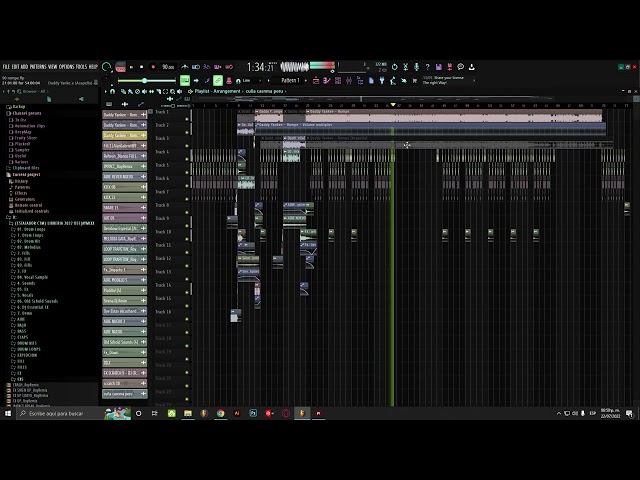Click the tempo field showing 90
The height and width of the screenshot is (480, 640).
coord(168,67)
